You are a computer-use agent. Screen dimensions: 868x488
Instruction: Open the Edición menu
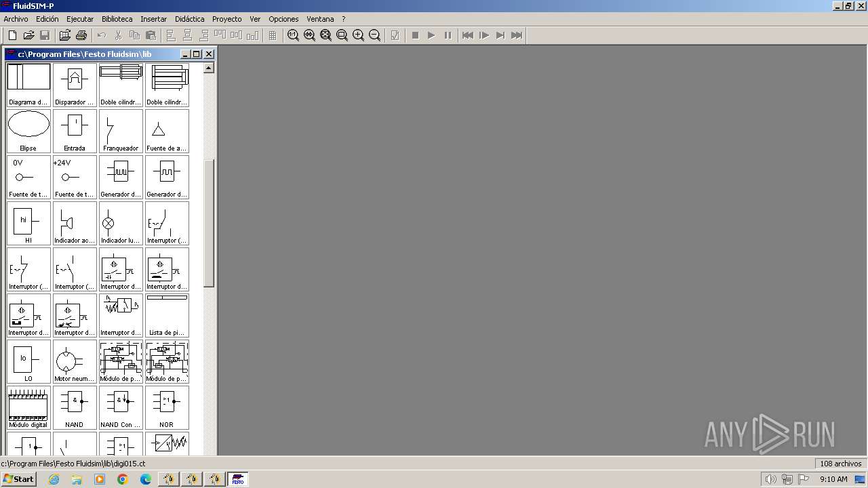47,19
